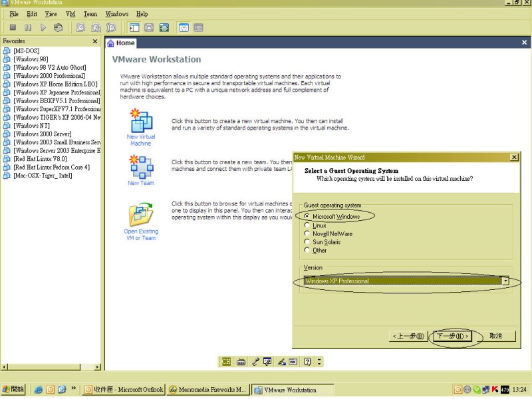Click the CH language indicator on IME bar
Image resolution: width=532 pixels, height=399 pixels.
pyautogui.click(x=226, y=362)
